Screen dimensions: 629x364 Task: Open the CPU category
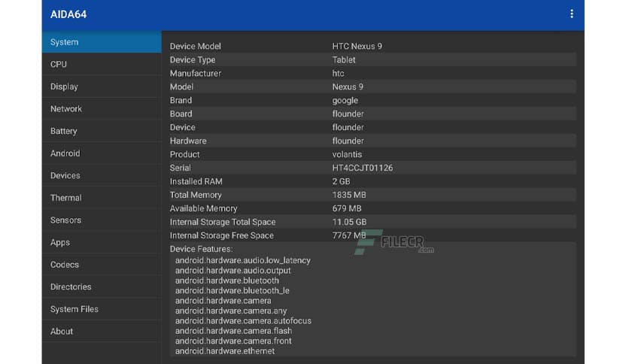[102, 64]
